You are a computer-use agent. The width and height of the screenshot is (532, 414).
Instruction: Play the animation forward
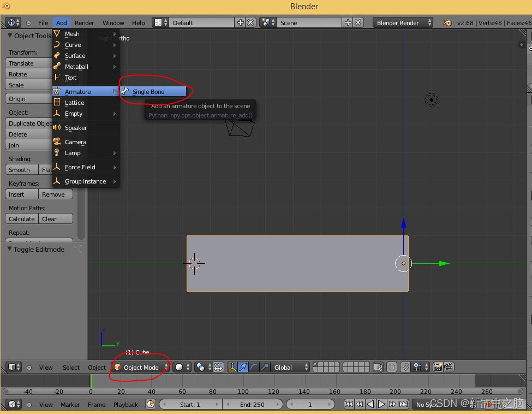(381, 405)
